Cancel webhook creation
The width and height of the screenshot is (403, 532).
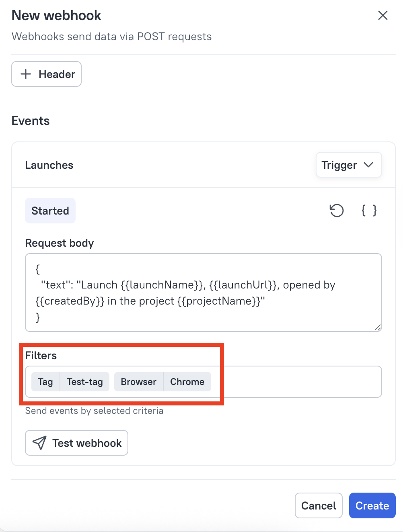pos(319,505)
